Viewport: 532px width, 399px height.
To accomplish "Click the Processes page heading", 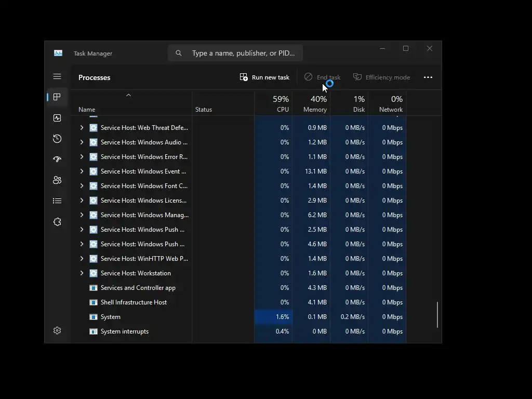I will click(x=95, y=77).
